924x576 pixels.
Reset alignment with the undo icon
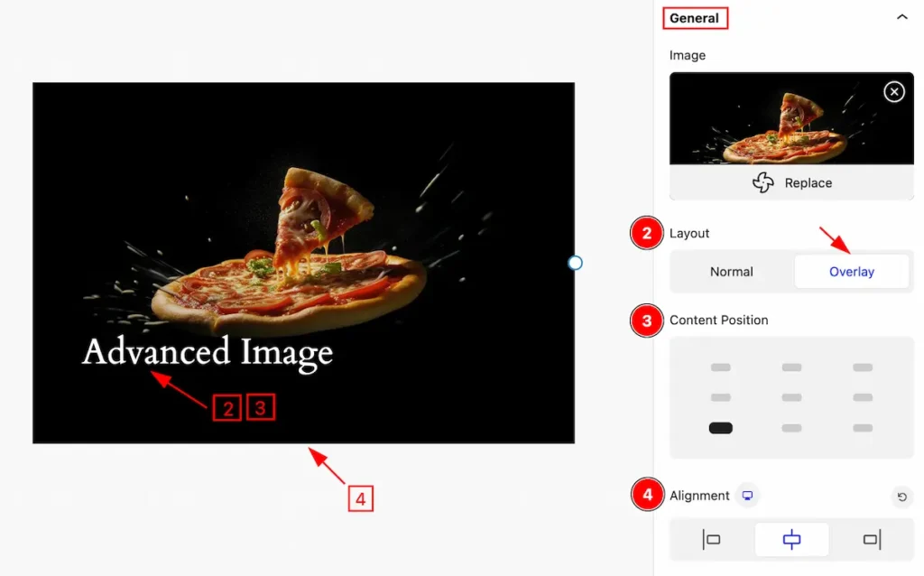click(901, 497)
